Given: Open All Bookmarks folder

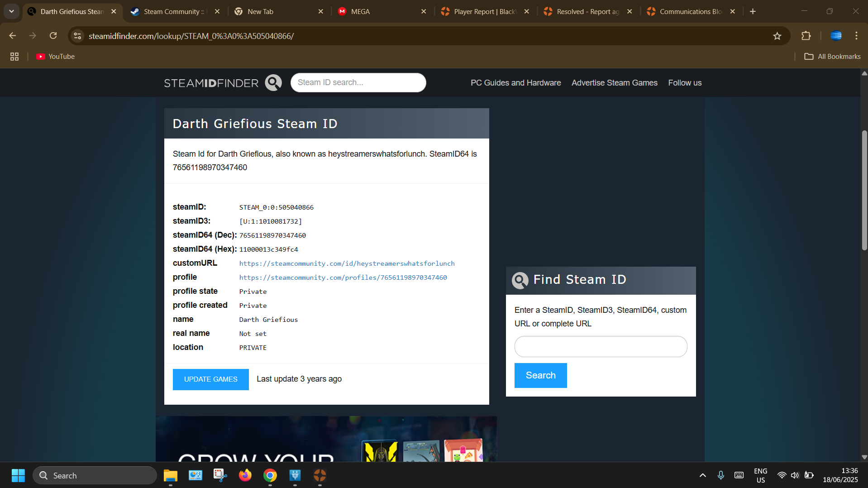Looking at the screenshot, I should click(x=832, y=57).
